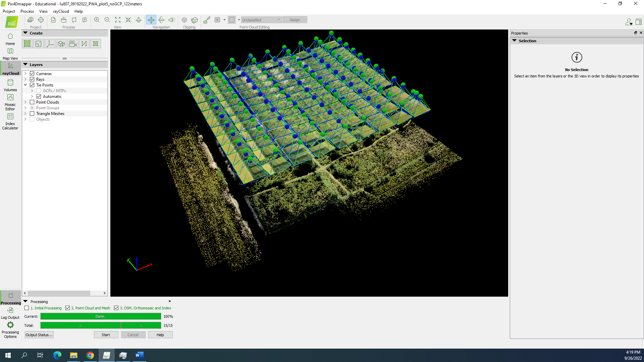644x362 pixels.
Task: Open the Project menu
Action: pyautogui.click(x=9, y=11)
